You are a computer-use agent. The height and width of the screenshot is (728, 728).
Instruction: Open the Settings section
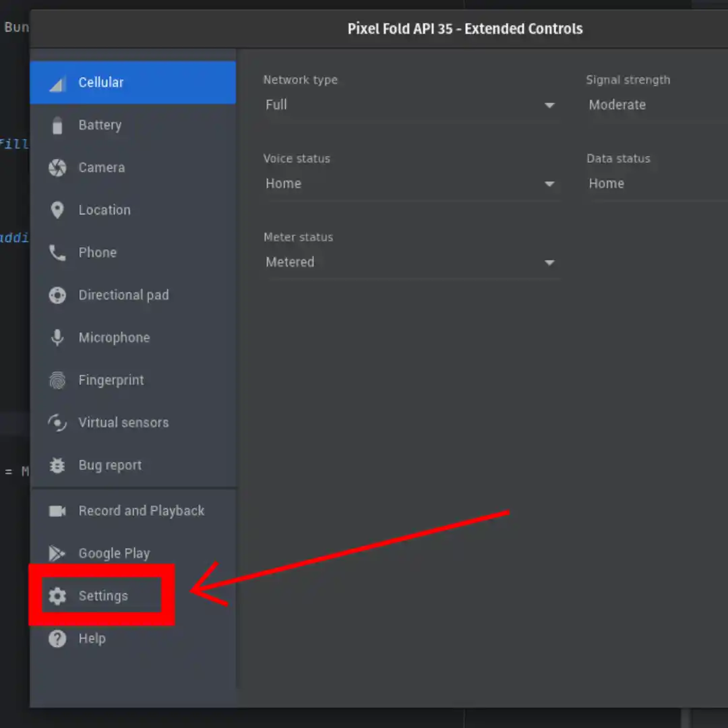[133, 596]
